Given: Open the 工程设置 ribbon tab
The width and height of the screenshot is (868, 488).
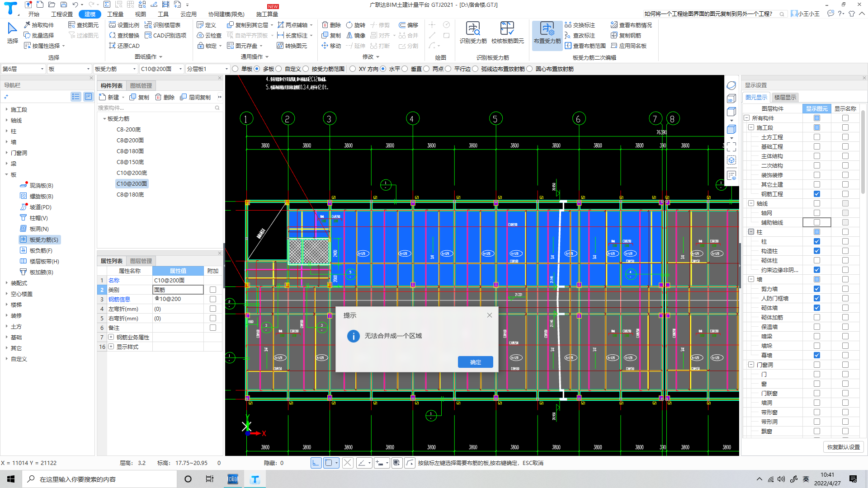Looking at the screenshot, I should pyautogui.click(x=62, y=14).
